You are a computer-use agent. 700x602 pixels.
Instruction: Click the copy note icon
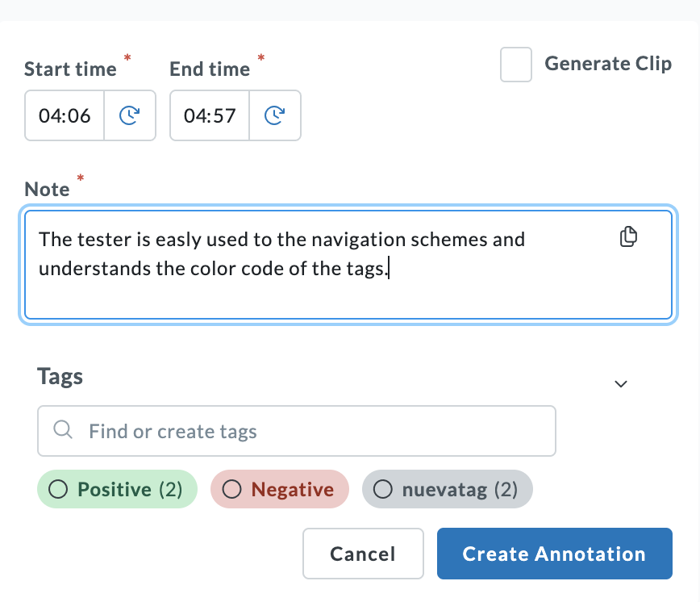tap(628, 236)
